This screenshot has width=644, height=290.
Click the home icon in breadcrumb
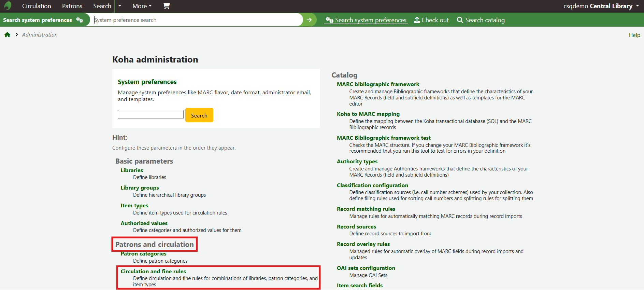point(7,35)
